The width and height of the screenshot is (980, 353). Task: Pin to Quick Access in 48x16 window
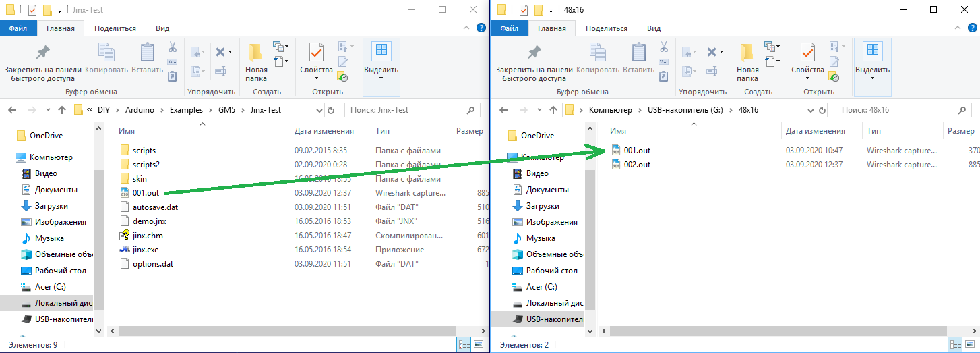coord(534,62)
